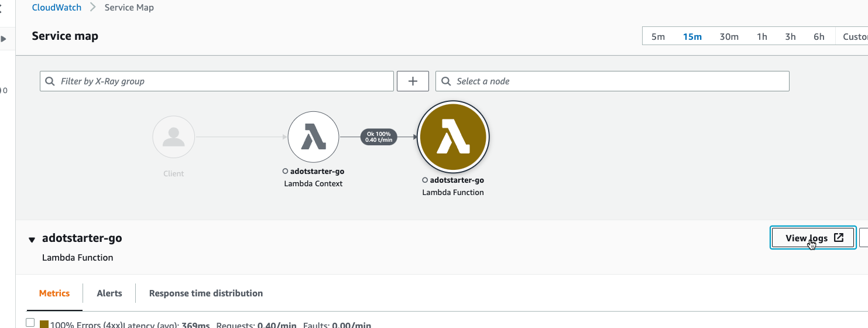Click the Service Map breadcrumb text

[129, 8]
